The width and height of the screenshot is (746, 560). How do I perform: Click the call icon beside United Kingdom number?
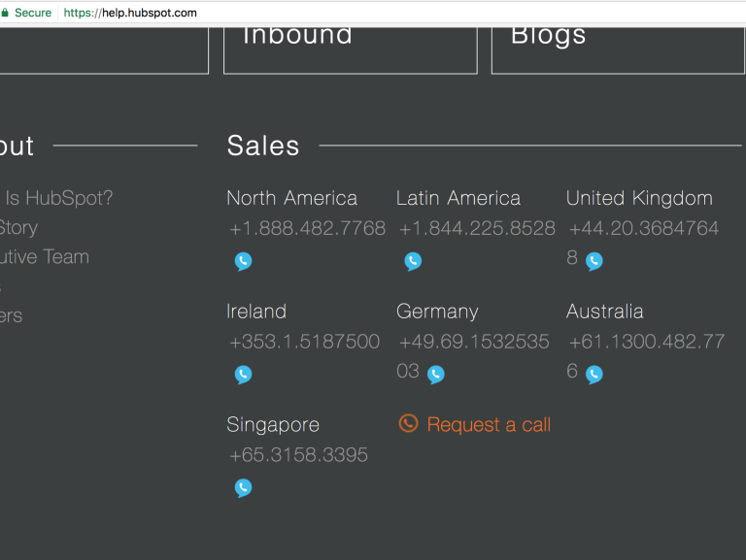coord(594,261)
